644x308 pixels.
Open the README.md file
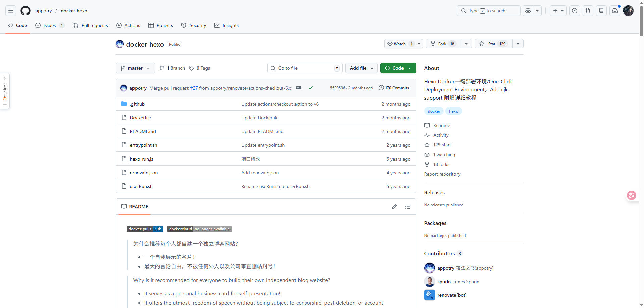coord(143,131)
